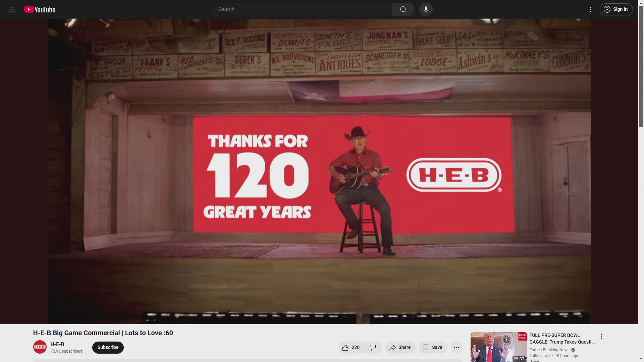
Task: Open the Trump pre-Super Bowl gaggle thumbnail
Action: click(x=498, y=347)
